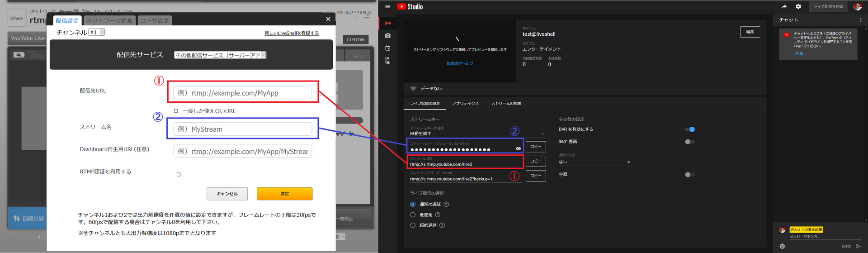
Task: Close the LiveShell 配信設定 dialog
Action: point(328,19)
